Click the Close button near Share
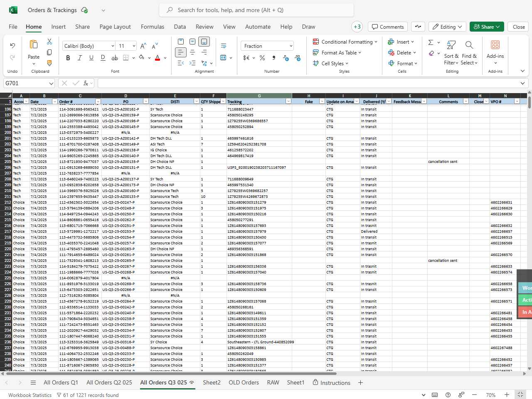 (x=519, y=27)
